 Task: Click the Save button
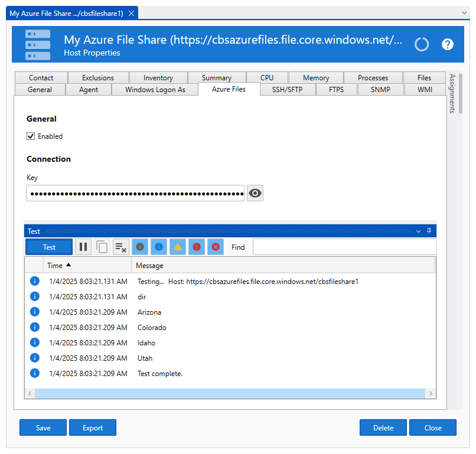[43, 427]
